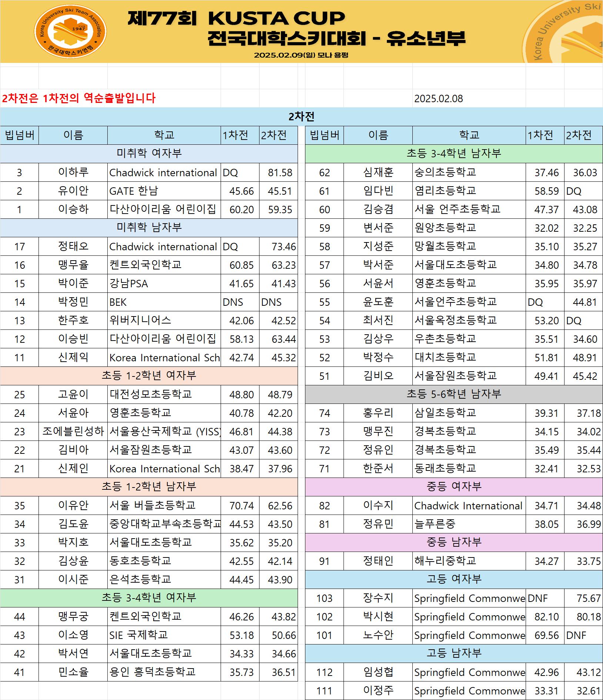Click the DQ cell in 정태오's row
The width and height of the screenshot is (603, 700).
[x=240, y=246]
